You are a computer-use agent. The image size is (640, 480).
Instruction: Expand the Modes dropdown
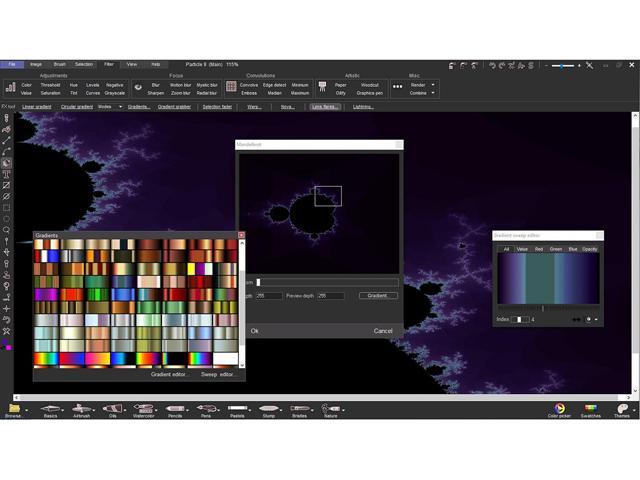pyautogui.click(x=108, y=106)
